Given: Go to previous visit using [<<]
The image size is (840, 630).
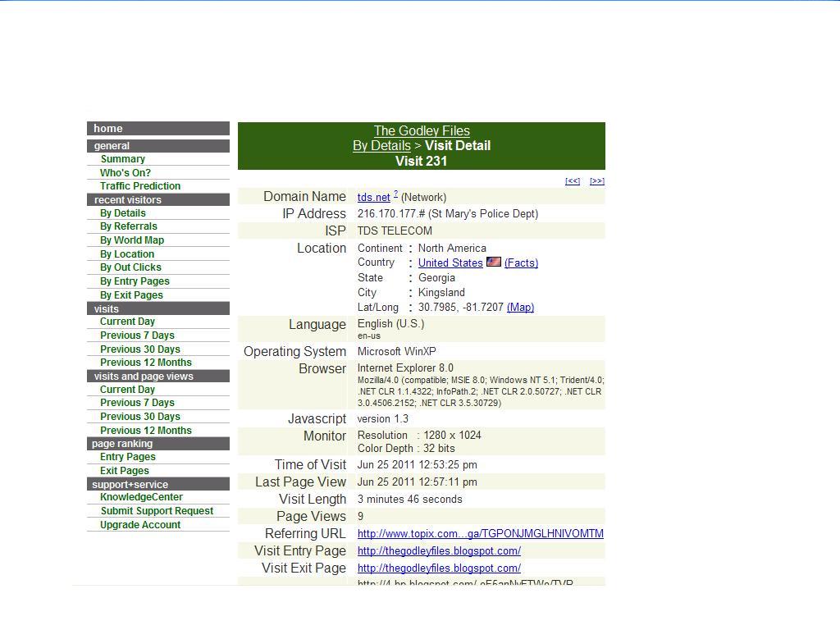Looking at the screenshot, I should coord(572,181).
